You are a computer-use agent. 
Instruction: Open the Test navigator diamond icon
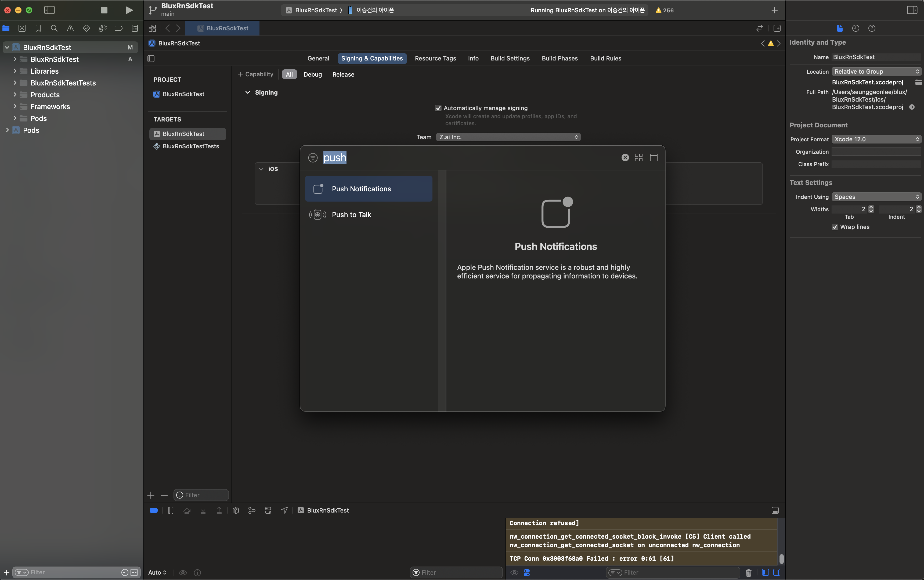pyautogui.click(x=86, y=28)
